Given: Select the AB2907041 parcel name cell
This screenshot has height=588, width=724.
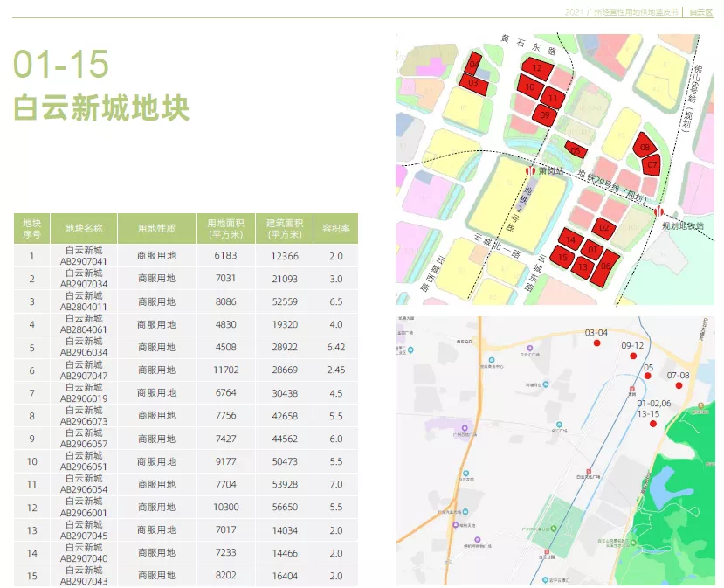Looking at the screenshot, I should (x=84, y=256).
